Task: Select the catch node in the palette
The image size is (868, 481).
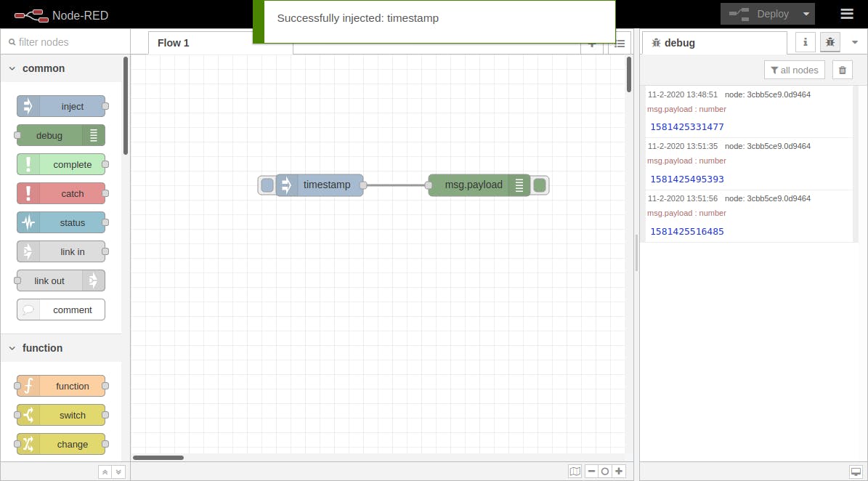Action: pyautogui.click(x=61, y=193)
